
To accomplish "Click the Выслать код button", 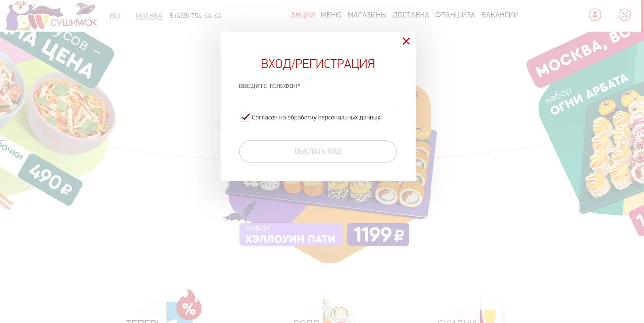I will point(318,151).
